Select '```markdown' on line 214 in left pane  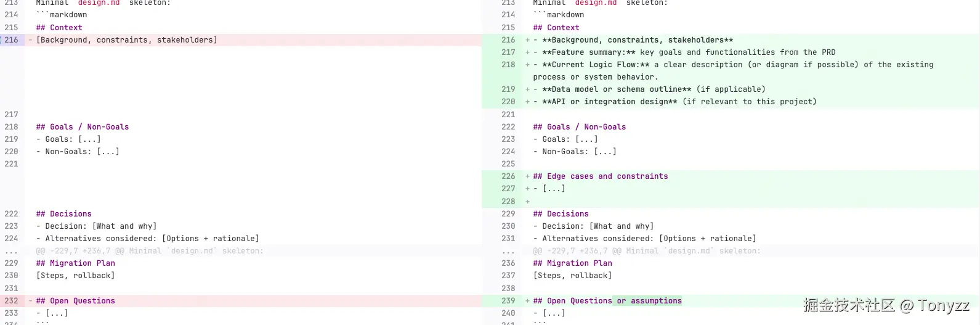[x=62, y=15]
